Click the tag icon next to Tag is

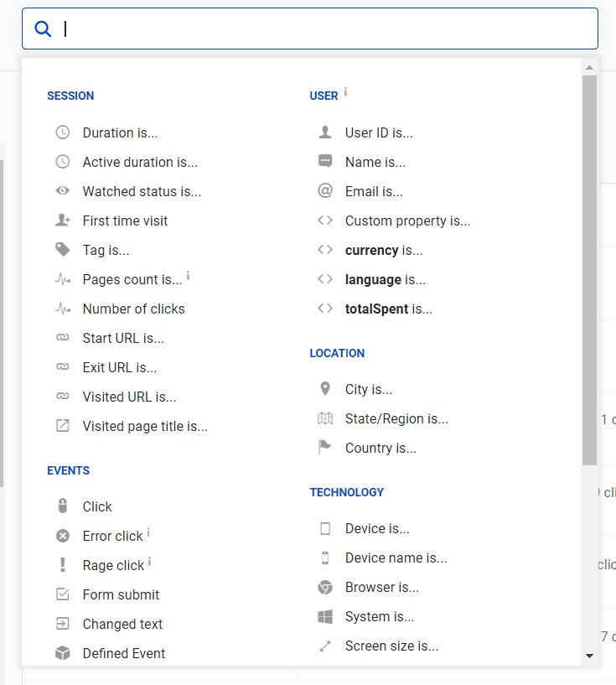tap(63, 250)
